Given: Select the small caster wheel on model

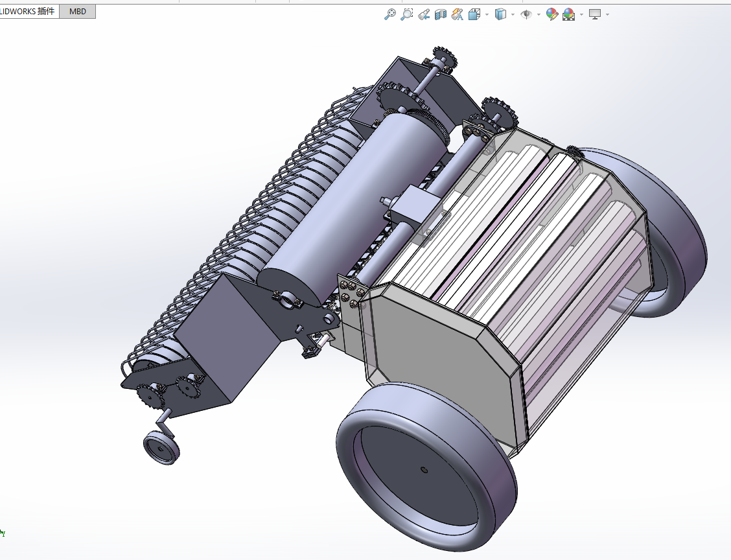Looking at the screenshot, I should pos(161,448).
